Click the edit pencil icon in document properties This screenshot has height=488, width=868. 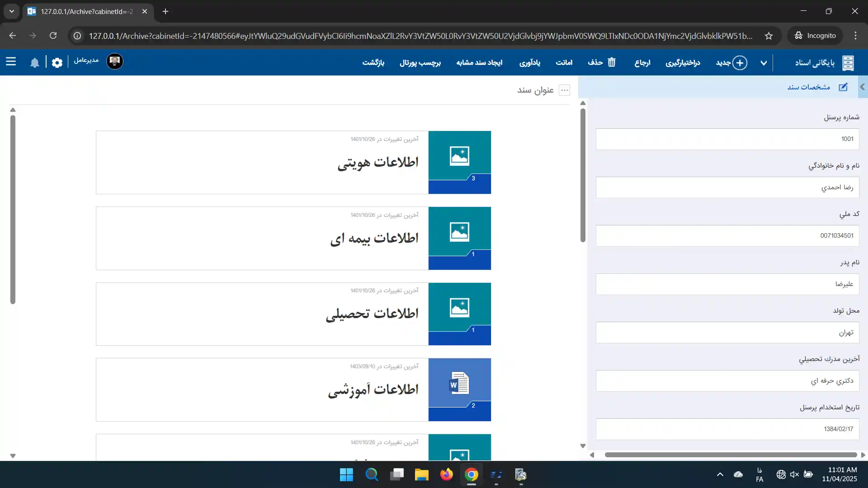pos(843,87)
